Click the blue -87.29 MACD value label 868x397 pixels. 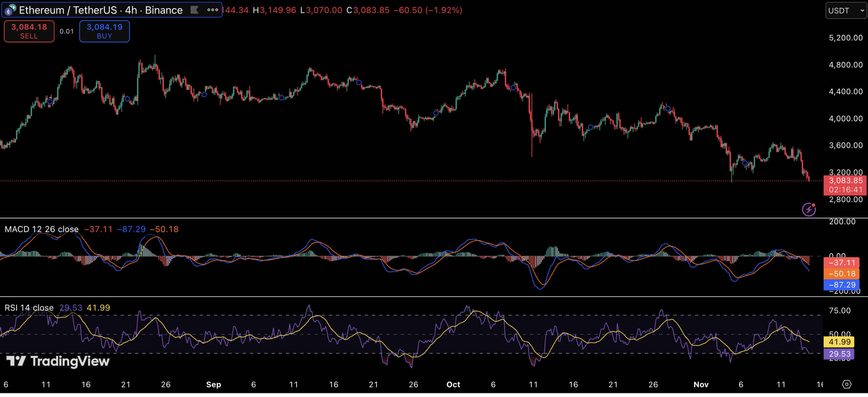842,285
